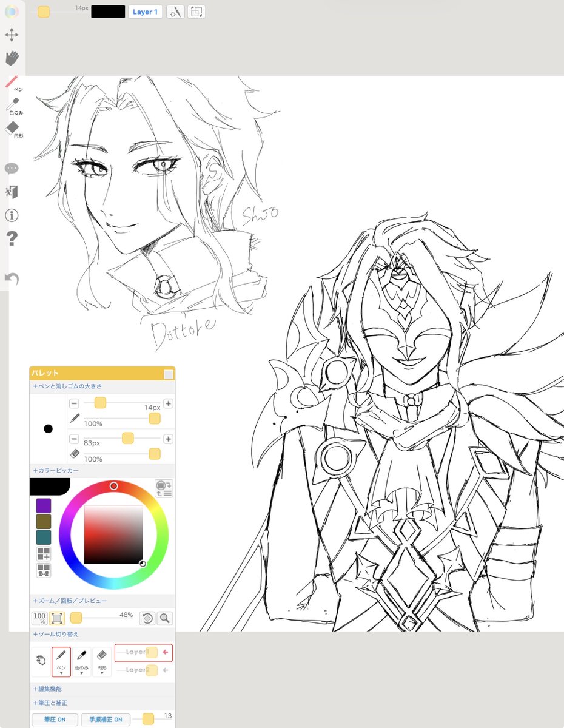Open the Layer 1 selector in the top bar
564x728 pixels.
145,12
